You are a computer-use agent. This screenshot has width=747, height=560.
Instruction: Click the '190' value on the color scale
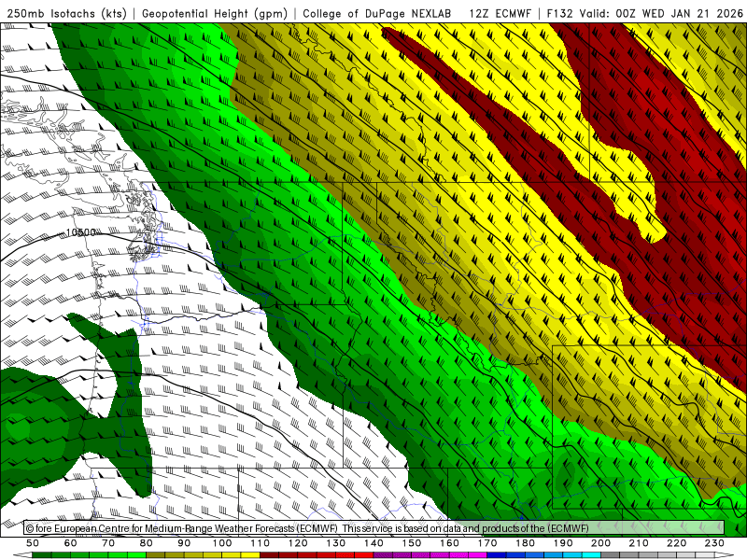point(563,543)
